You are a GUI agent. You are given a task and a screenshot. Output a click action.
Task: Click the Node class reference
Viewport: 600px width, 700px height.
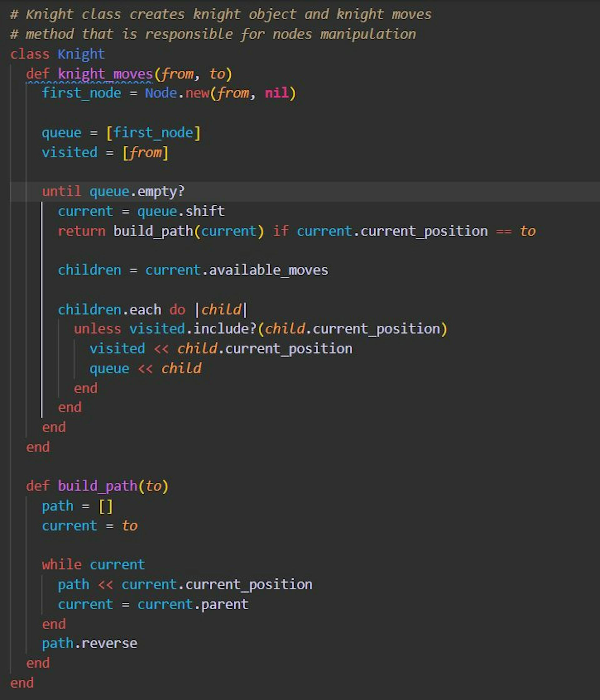coord(161,93)
